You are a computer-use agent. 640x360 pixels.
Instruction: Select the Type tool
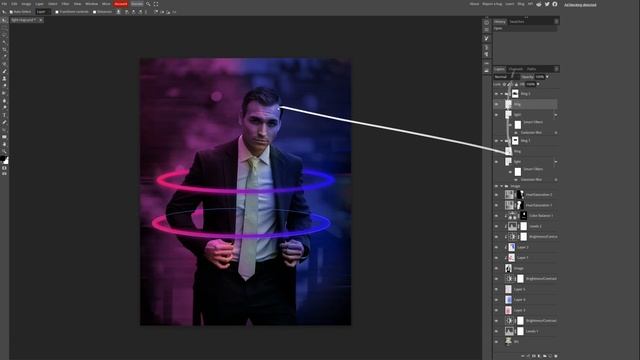(4, 115)
